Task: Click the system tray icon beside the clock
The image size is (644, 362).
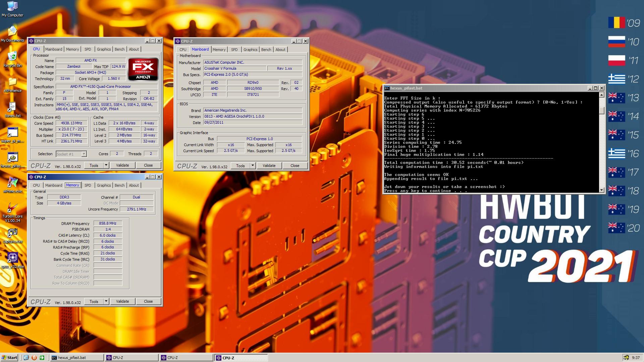Action: coord(626,358)
